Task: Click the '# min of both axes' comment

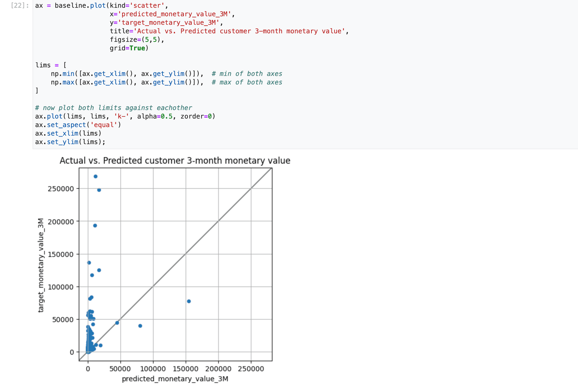Action: pos(247,74)
